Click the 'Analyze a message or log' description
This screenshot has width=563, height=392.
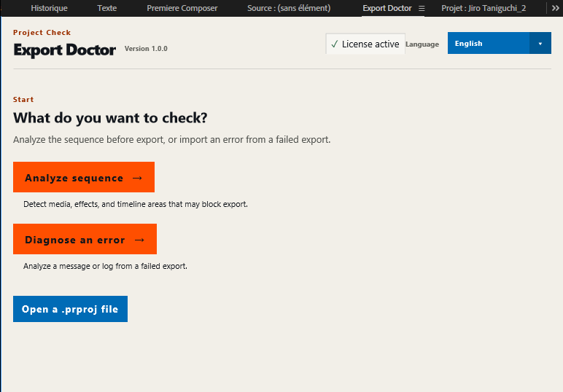(105, 266)
